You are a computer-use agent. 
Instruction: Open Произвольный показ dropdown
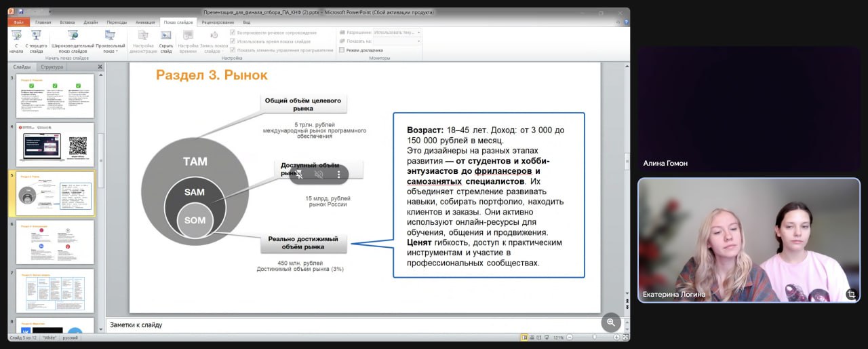pos(111,41)
